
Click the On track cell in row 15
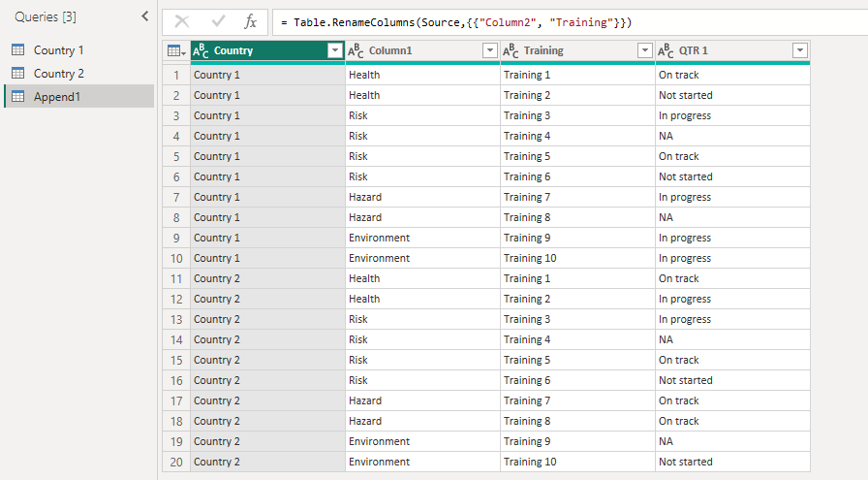click(732, 361)
